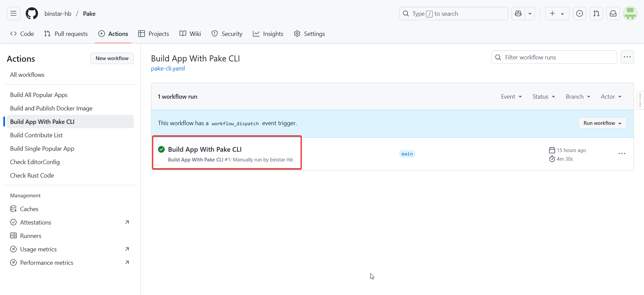Viewport: 644px width, 295px height.
Task: Click the Run workflow dropdown button
Action: point(602,123)
